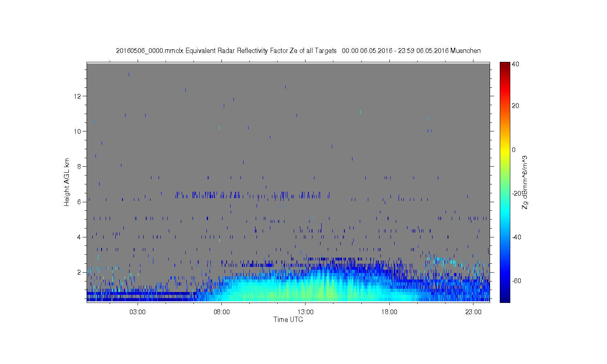The width and height of the screenshot is (607, 364).
Task: Click the 03:00 time tick label
Action: (x=138, y=312)
